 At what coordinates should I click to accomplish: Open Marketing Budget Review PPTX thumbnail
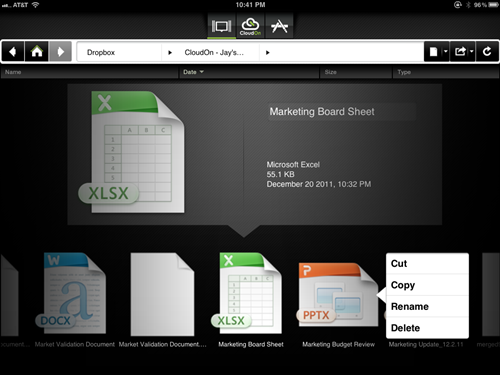point(338,295)
